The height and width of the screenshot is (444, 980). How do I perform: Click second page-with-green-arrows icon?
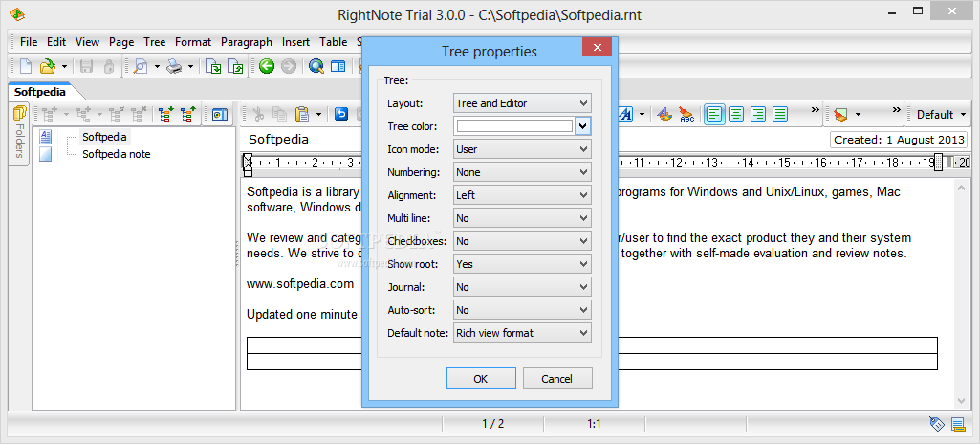click(235, 66)
